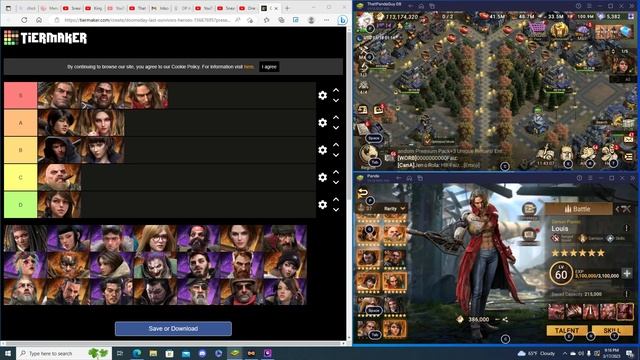Open Windows Start menu
Screen dimensions: 640x360
coord(8,353)
